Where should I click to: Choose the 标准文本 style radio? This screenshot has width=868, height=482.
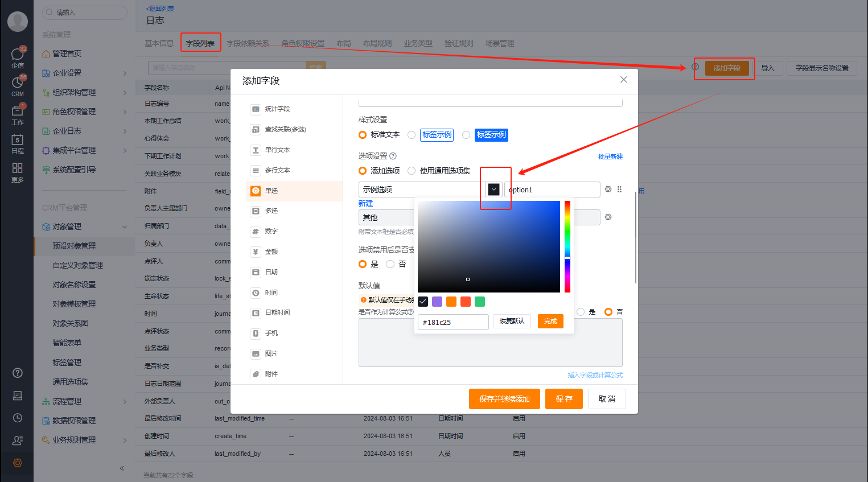tap(363, 135)
